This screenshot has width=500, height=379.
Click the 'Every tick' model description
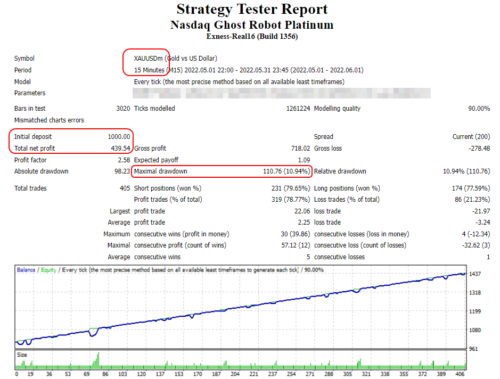(239, 82)
